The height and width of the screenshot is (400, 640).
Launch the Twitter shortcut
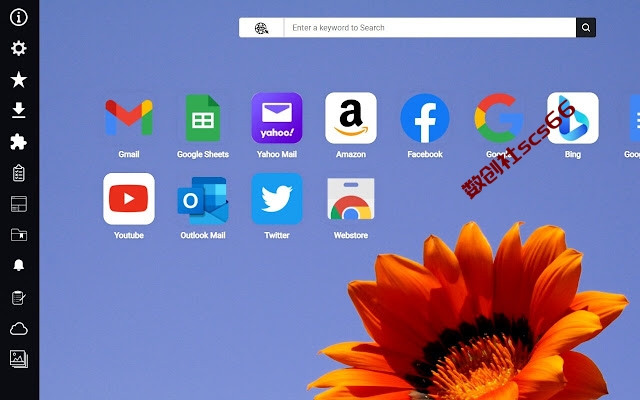point(277,199)
